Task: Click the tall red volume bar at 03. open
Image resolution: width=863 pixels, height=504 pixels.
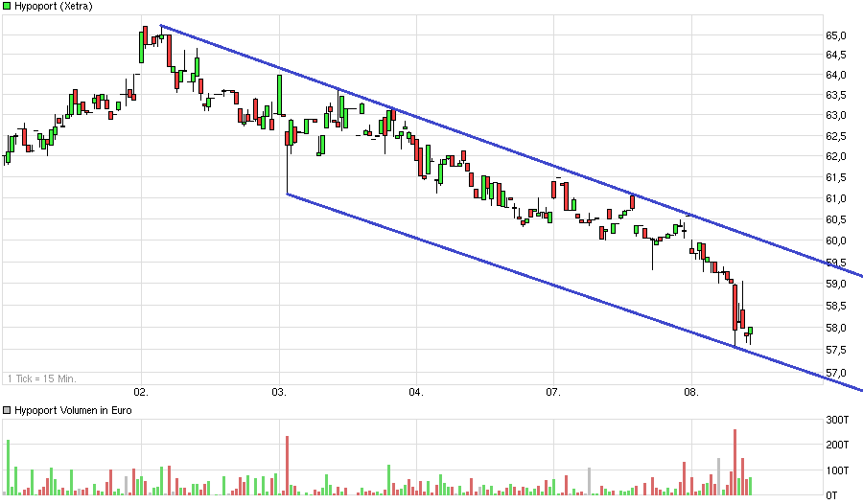Action: [288, 466]
